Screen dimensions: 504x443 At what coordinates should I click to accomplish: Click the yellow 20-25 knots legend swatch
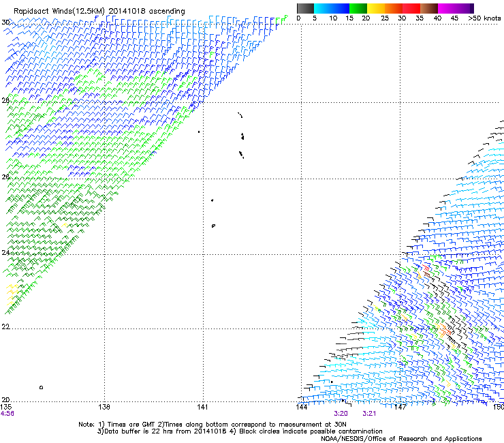[376, 8]
